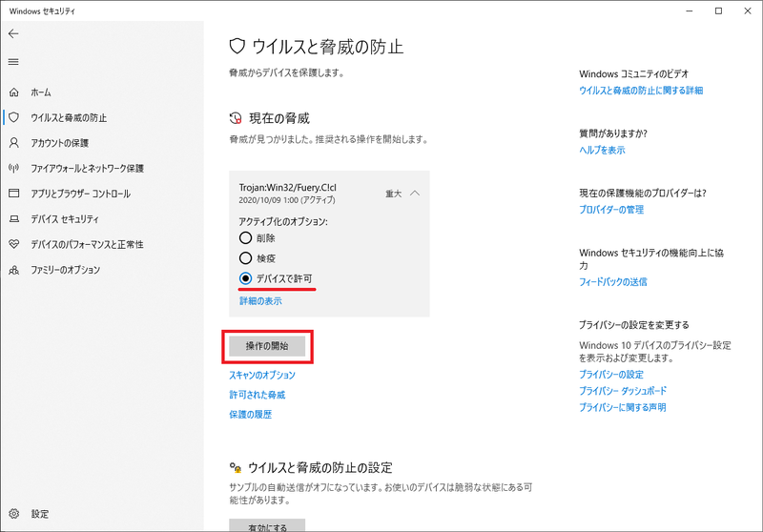
Task: Click the heart icon for デバイスのパフォーマンスと正常性
Action: [x=14, y=244]
